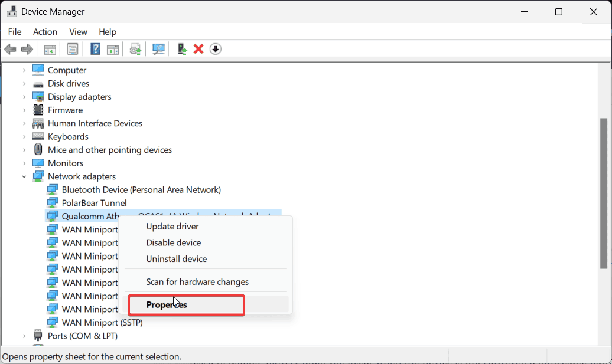The height and width of the screenshot is (364, 612).
Task: Select the Qualcomm Atheros wireless adapter row
Action: (163, 215)
